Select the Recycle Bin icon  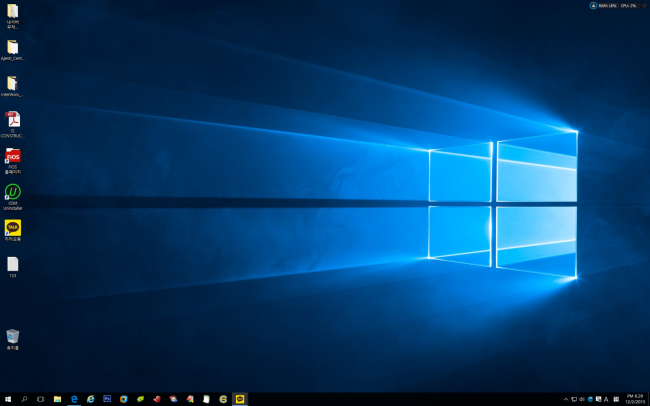click(x=13, y=337)
